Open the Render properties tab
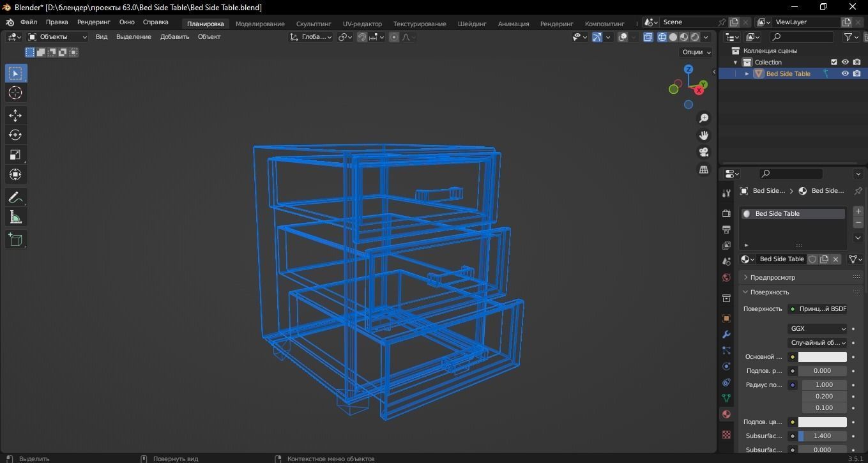Image resolution: width=868 pixels, height=463 pixels. tap(726, 213)
